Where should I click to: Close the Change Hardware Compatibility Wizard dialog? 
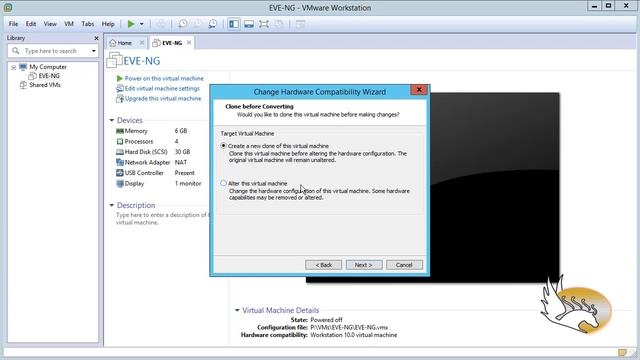[419, 89]
